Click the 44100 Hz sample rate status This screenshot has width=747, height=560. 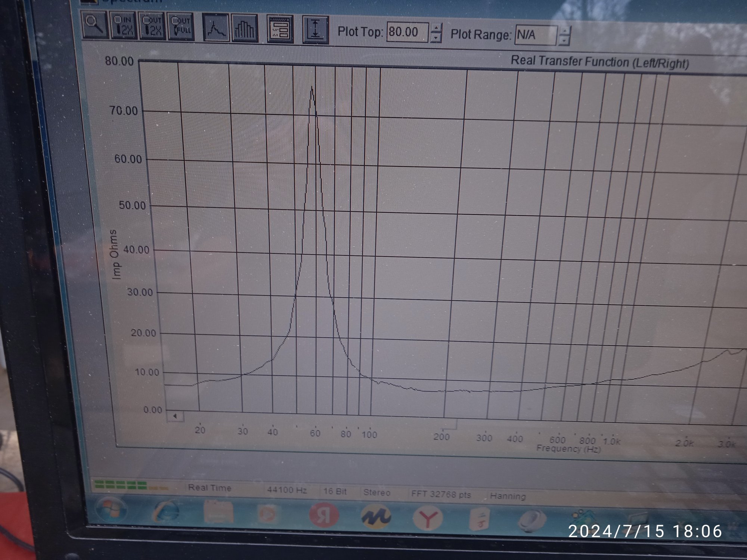pyautogui.click(x=287, y=490)
